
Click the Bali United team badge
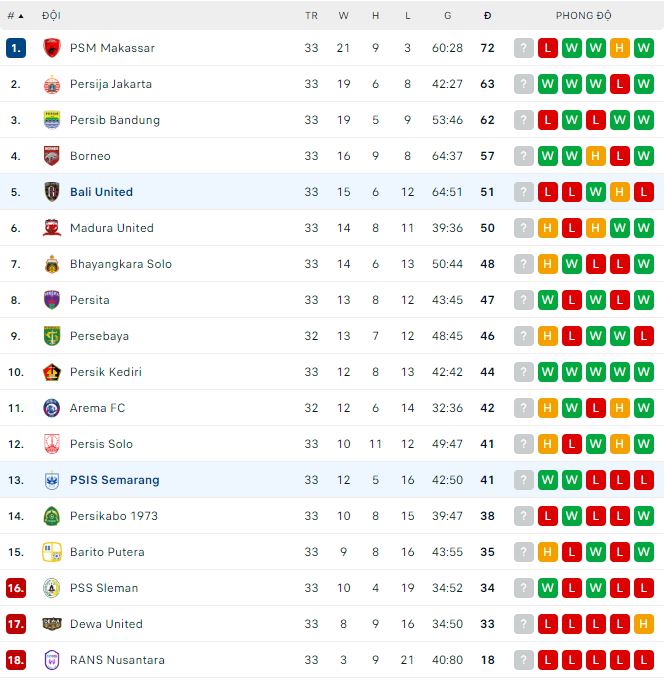click(x=52, y=192)
